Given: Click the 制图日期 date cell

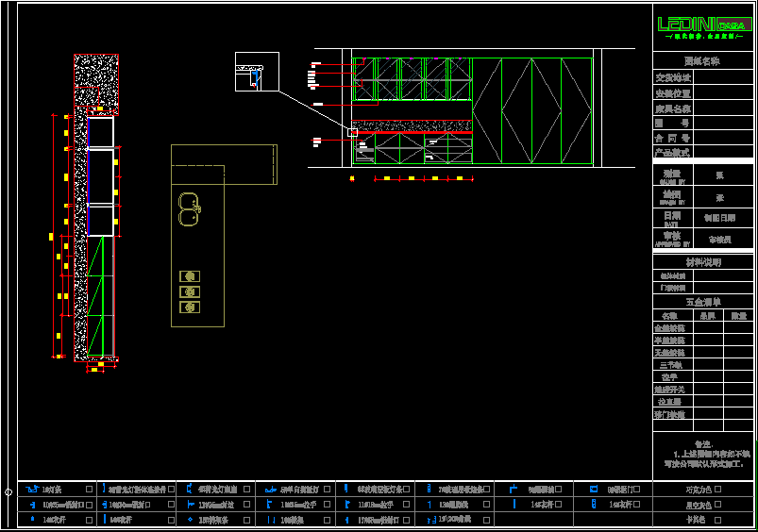Looking at the screenshot, I should (x=721, y=218).
